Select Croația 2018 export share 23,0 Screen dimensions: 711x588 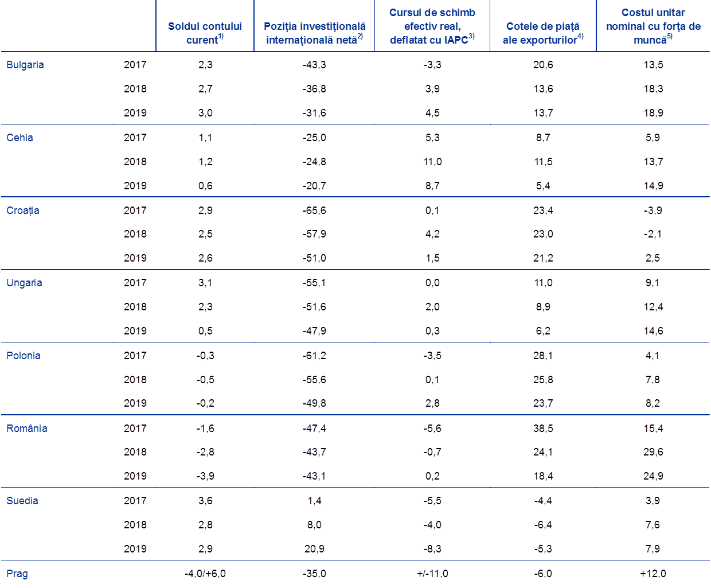click(543, 234)
